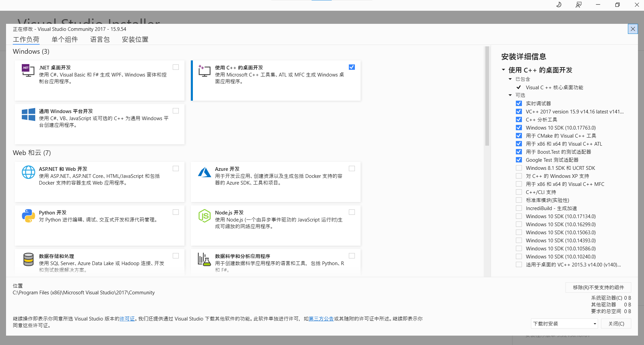Uncheck 实时调试器 optional component
The height and width of the screenshot is (345, 644).
519,103
